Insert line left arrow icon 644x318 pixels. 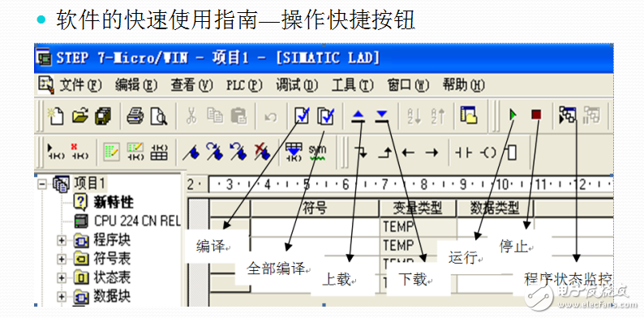click(408, 153)
